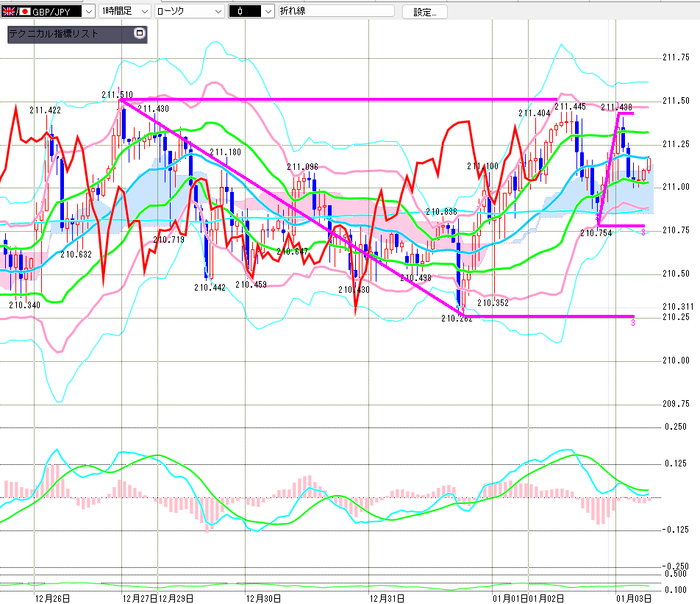Click the Japan flag icon
Viewport: 700px width, 604px height.
[x=24, y=12]
